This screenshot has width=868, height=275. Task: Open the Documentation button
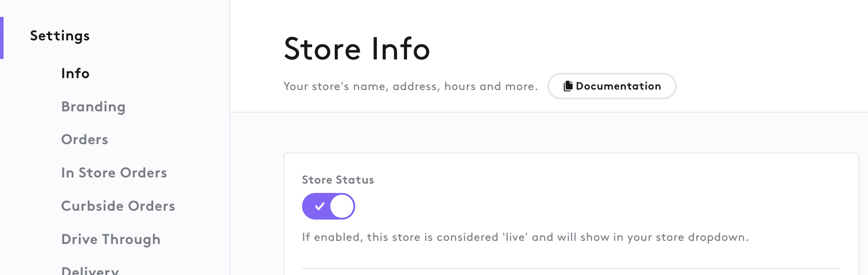pyautogui.click(x=612, y=86)
